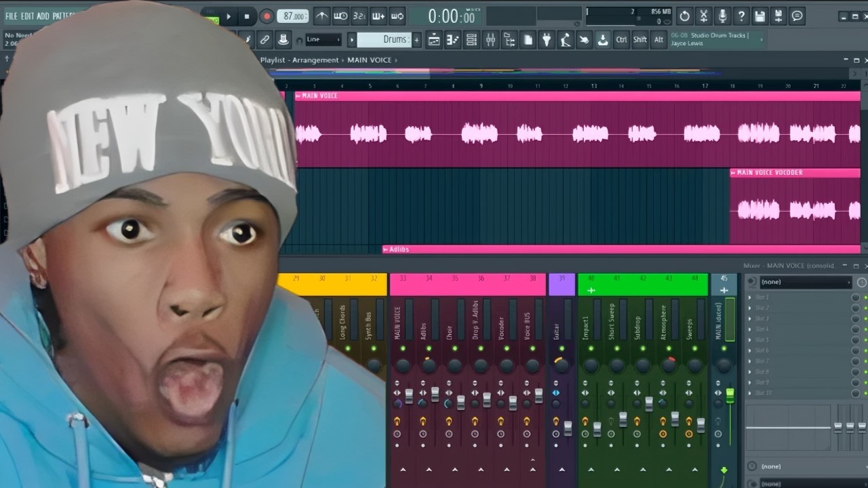Open the mixer view icon
This screenshot has width=868, height=488.
tap(490, 40)
